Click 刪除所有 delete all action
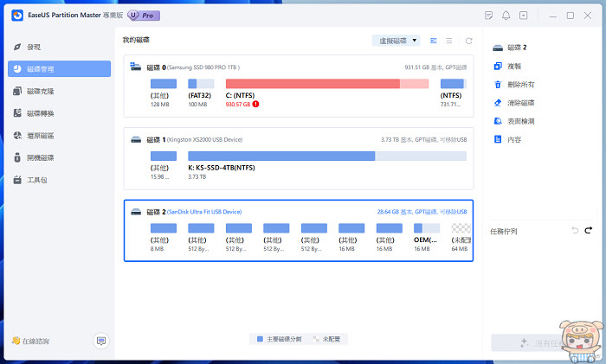The width and height of the screenshot is (606, 364). click(x=514, y=85)
